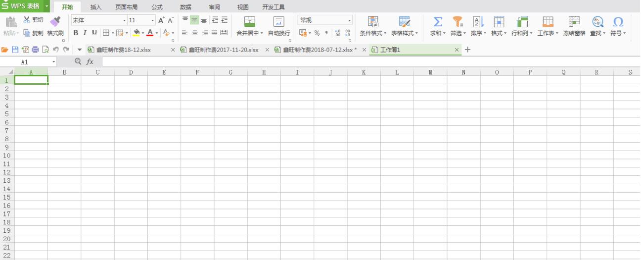Screen dimensions: 644x260
Task: Click the increase indent icon
Action: click(225, 20)
